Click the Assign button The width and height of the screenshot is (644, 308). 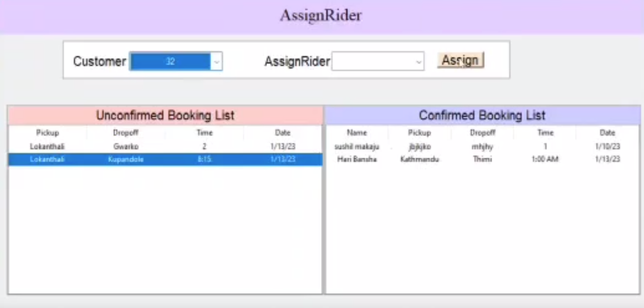coord(460,61)
